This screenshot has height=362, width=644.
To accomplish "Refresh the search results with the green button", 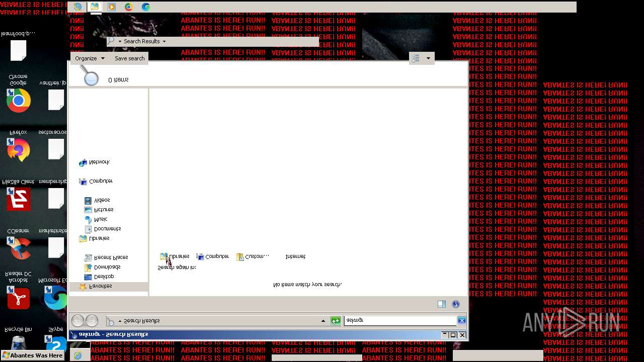I will 336,321.
